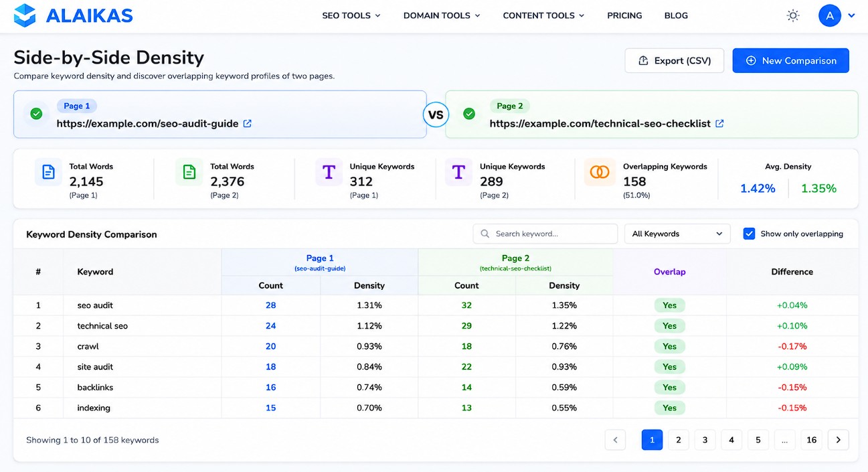
Task: Open the All Keywords filter dropdown
Action: pos(677,234)
